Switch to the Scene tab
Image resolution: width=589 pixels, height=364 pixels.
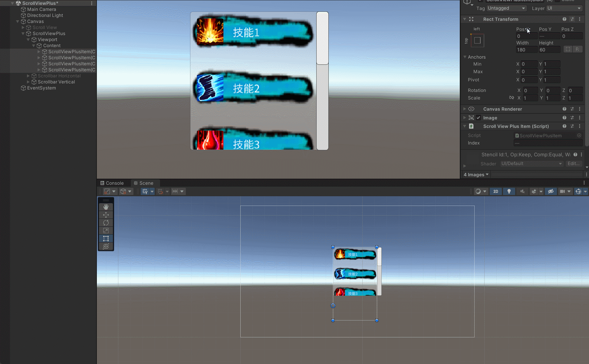pos(144,183)
